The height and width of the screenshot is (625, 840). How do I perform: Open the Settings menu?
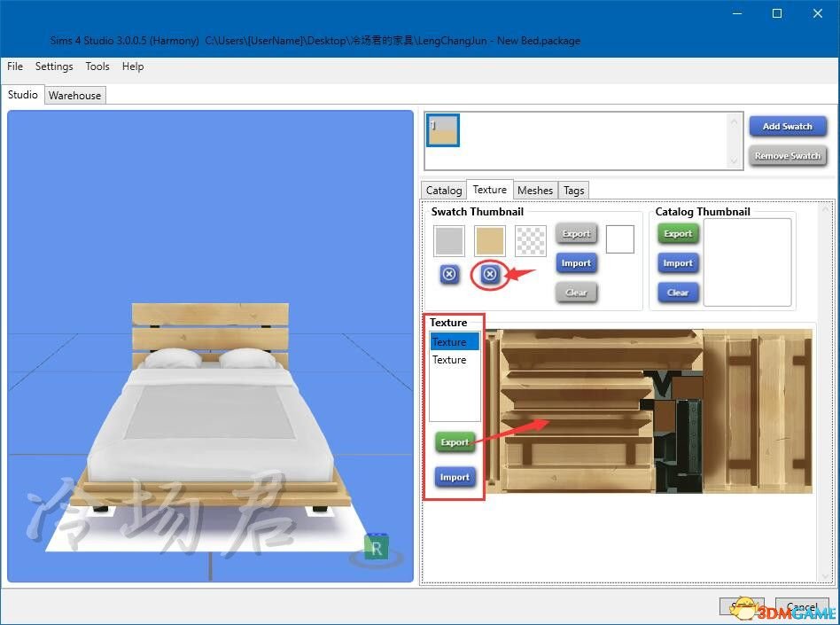pos(54,66)
